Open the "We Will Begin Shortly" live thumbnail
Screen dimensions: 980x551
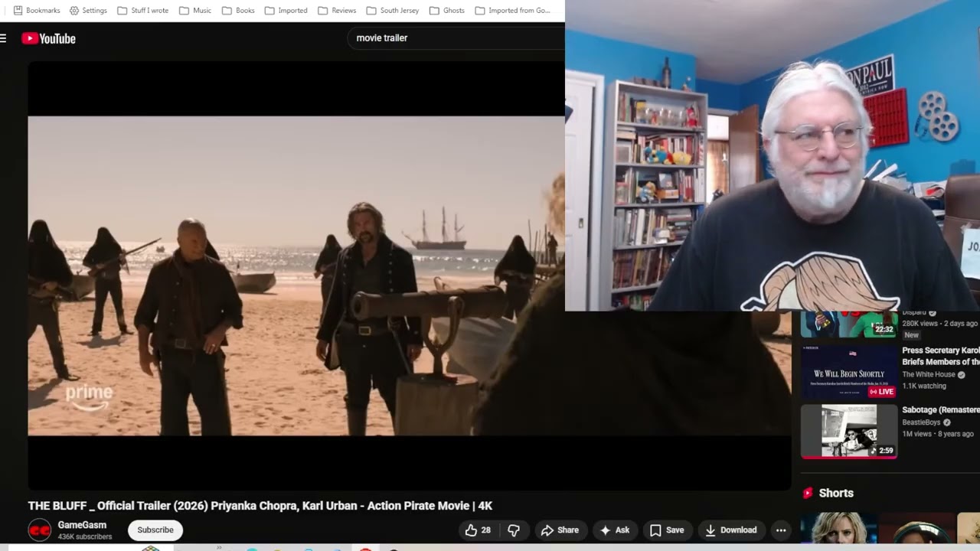tap(848, 372)
